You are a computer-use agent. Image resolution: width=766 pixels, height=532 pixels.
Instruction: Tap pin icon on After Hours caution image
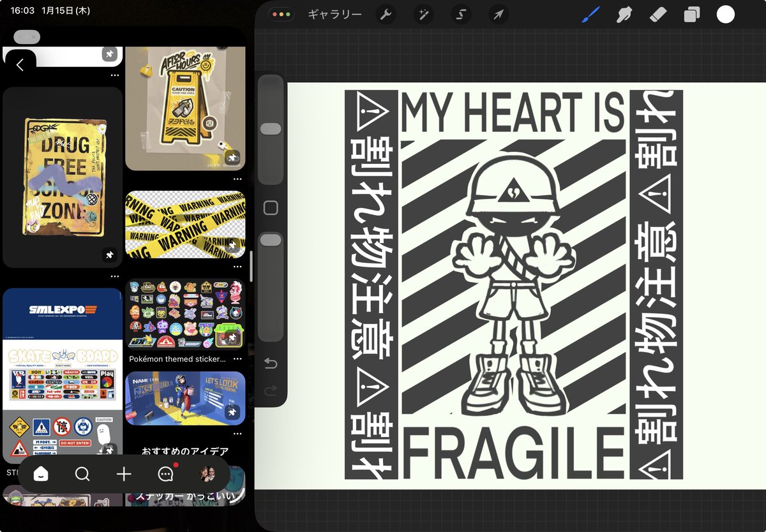pyautogui.click(x=233, y=158)
